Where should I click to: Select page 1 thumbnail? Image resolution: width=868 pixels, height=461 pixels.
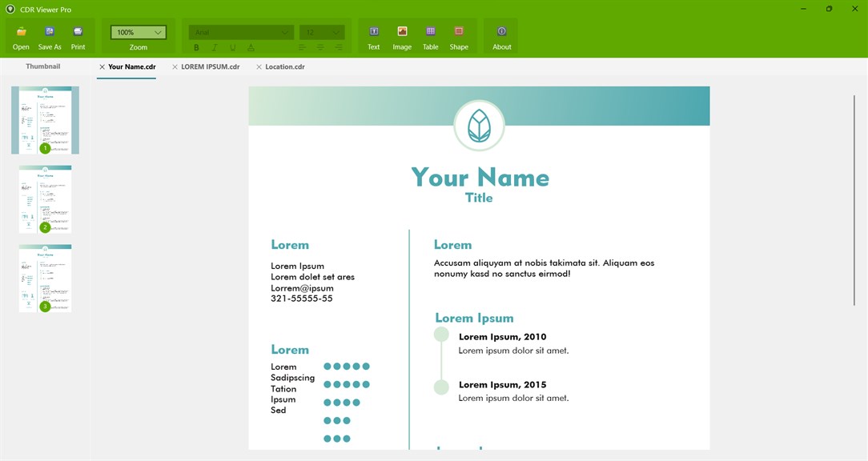pyautogui.click(x=46, y=120)
